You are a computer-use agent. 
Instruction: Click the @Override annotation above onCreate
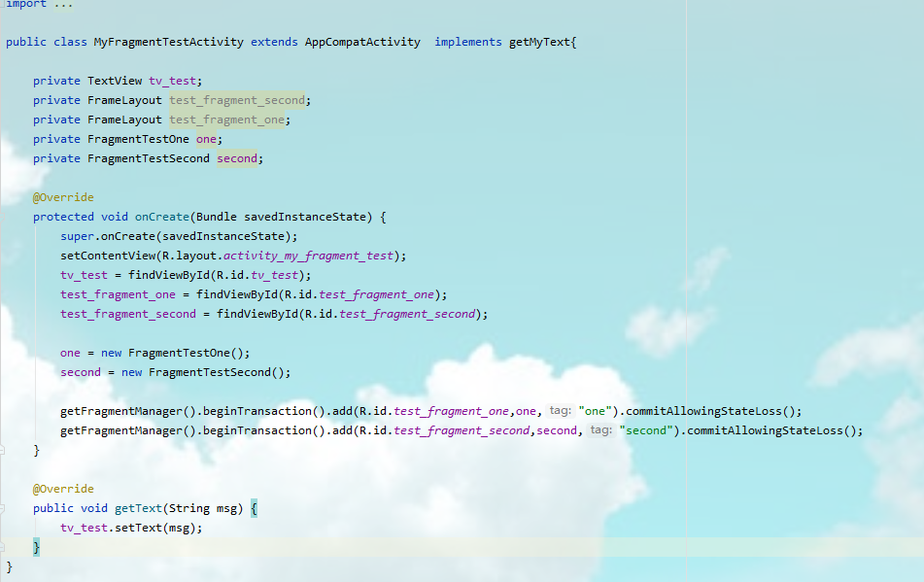63,197
